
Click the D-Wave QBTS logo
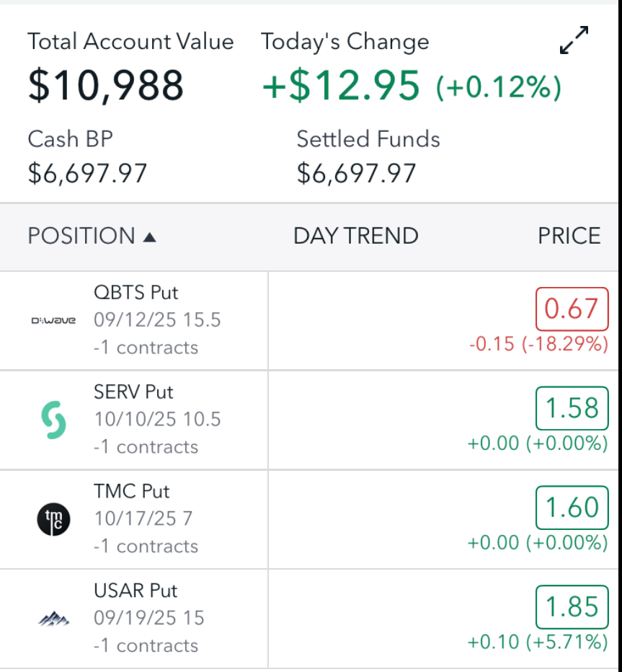(x=53, y=320)
